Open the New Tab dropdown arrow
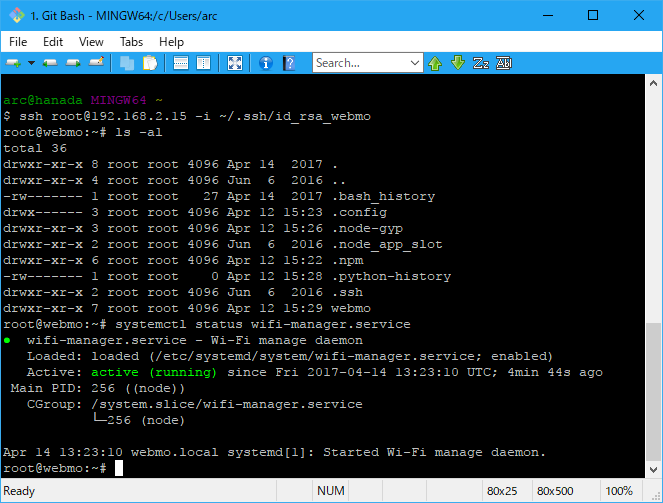The height and width of the screenshot is (503, 663). tap(31, 63)
